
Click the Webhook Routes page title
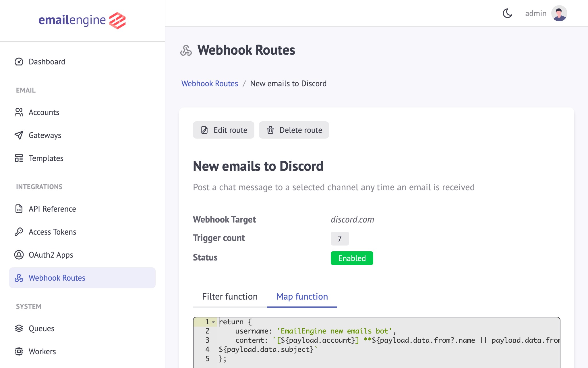coord(246,50)
